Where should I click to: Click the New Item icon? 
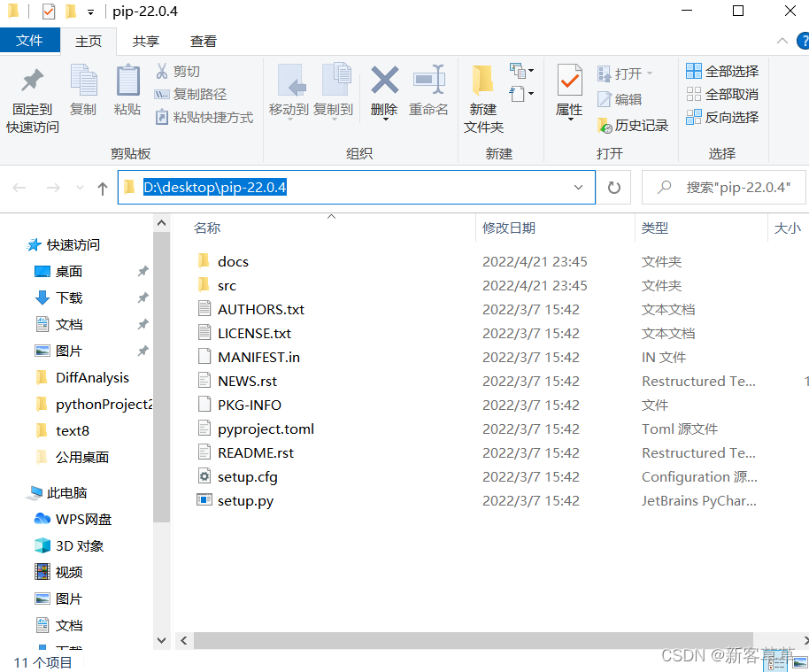(x=521, y=71)
